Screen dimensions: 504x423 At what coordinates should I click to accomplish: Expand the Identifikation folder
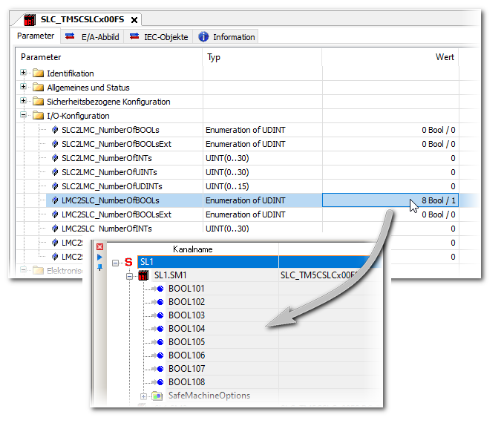point(24,73)
